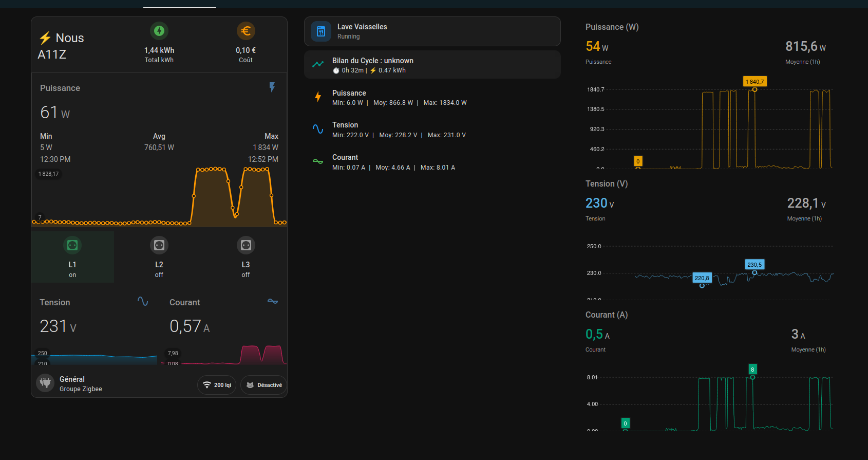This screenshot has width=868, height=460.
Task: Open the Bilan du Cycle summary row
Action: pos(432,65)
